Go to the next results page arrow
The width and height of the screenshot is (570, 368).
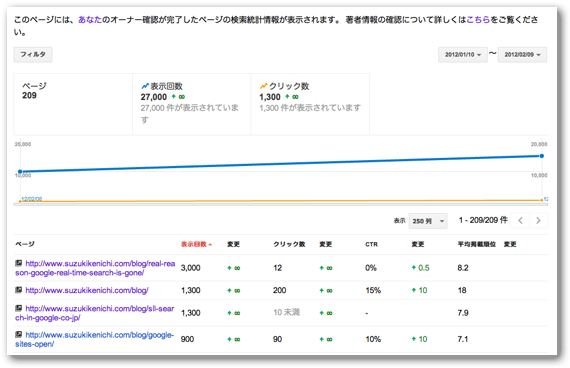pyautogui.click(x=538, y=220)
